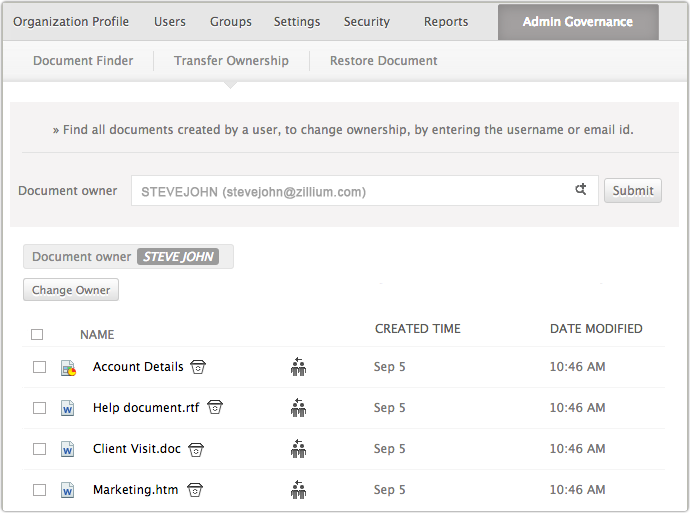Click into the Document owner input field
The height and width of the screenshot is (514, 691).
pyautogui.click(x=350, y=191)
